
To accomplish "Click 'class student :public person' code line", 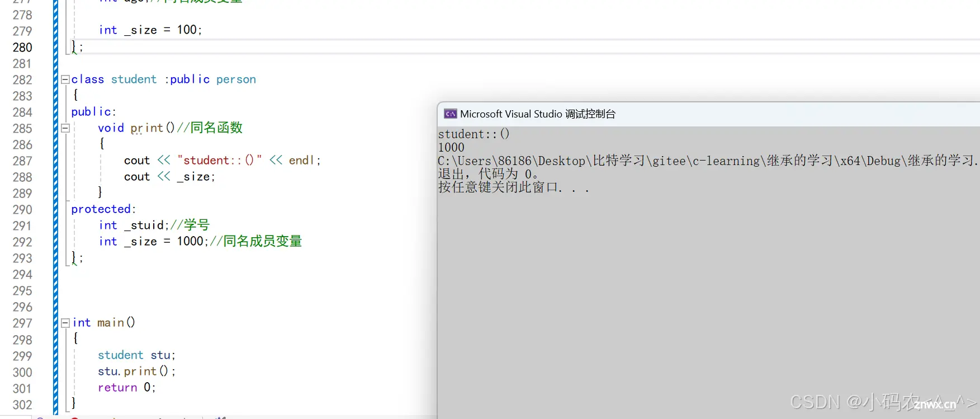I will click(163, 79).
